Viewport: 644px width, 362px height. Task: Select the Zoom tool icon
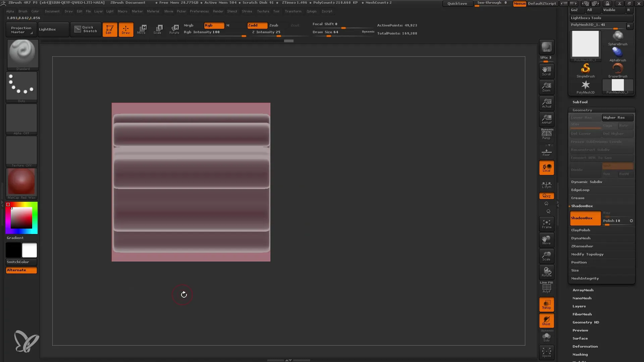[547, 87]
